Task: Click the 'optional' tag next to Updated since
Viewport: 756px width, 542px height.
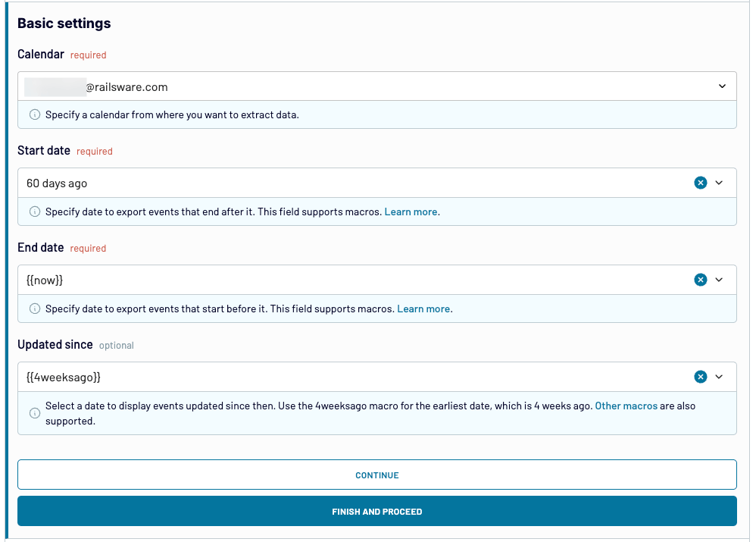Action: click(x=116, y=346)
